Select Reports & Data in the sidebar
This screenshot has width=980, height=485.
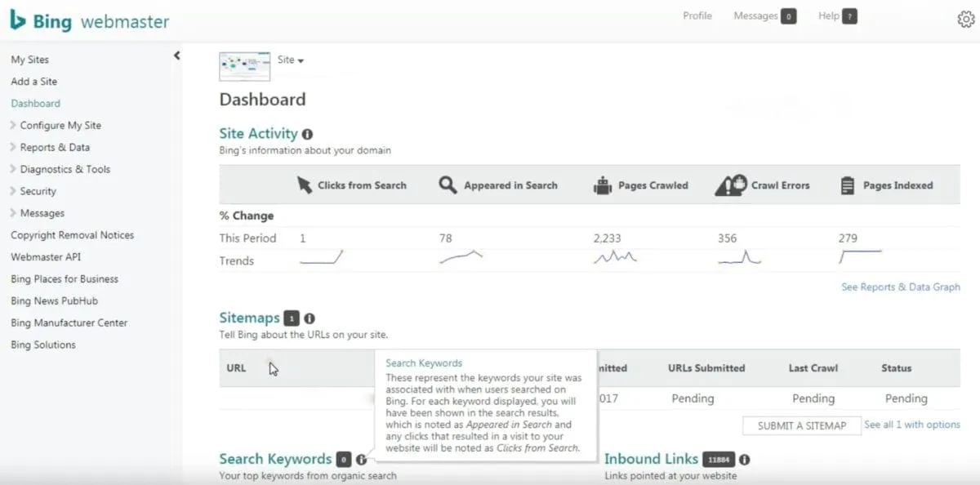click(x=54, y=147)
